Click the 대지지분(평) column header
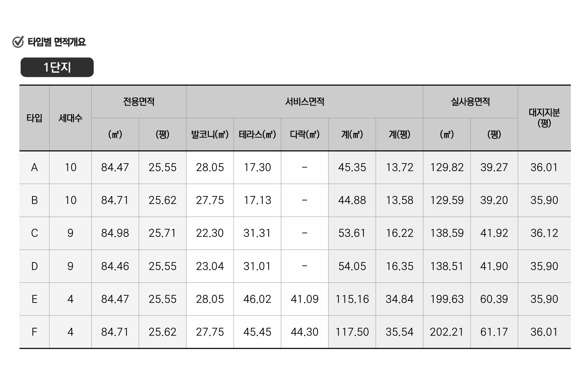 [544, 118]
